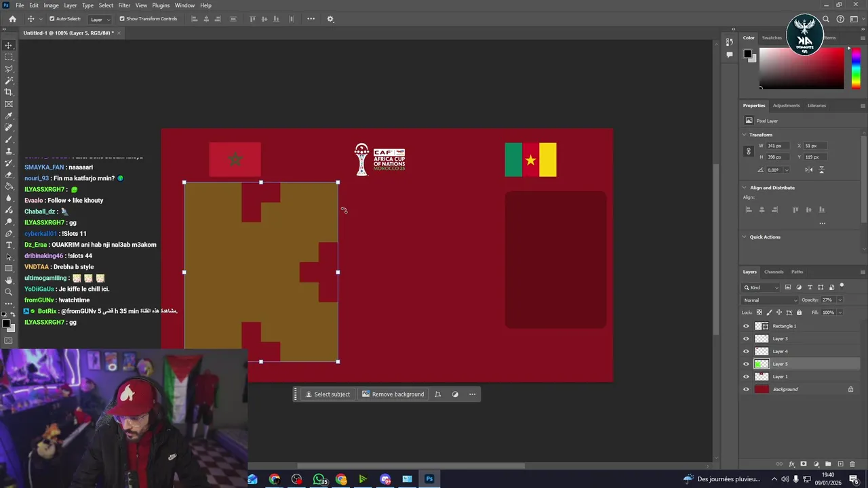This screenshot has height=488, width=868.
Task: Select the Rectangle shape tool
Action: pos(9,268)
